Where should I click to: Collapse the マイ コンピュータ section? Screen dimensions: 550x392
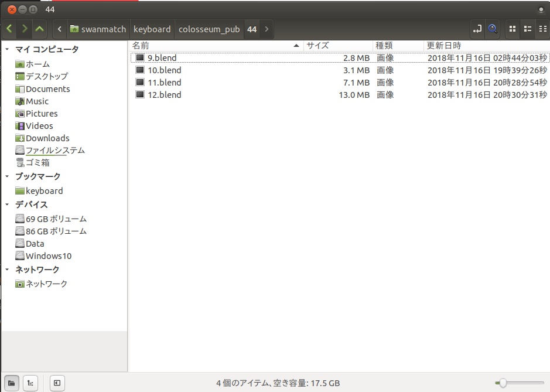click(6, 49)
